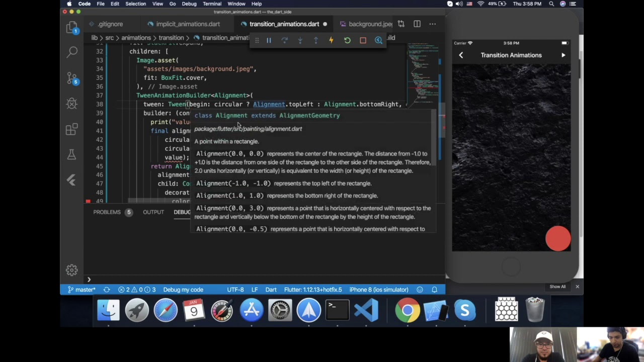Close the Show All notification bar

click(577, 287)
